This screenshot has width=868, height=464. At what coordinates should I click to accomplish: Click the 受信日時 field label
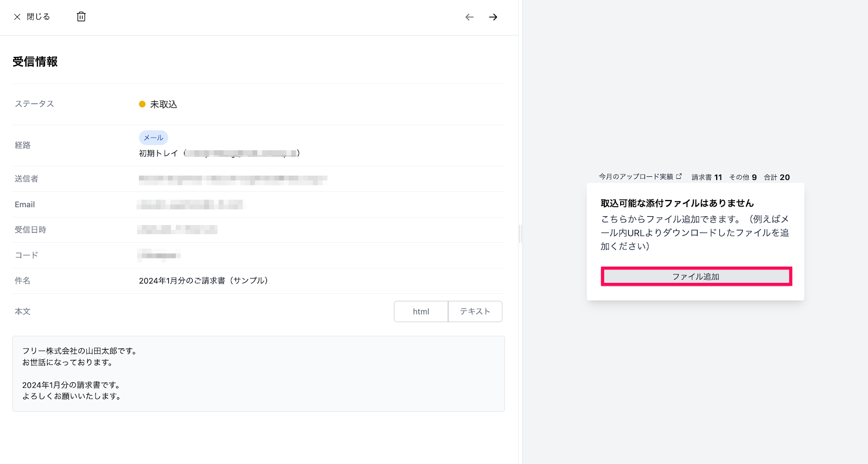coord(30,230)
